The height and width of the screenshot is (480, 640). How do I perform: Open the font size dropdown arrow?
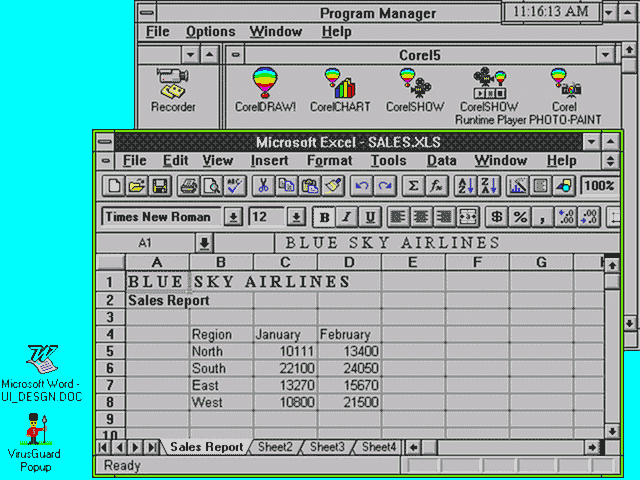pyautogui.click(x=296, y=217)
